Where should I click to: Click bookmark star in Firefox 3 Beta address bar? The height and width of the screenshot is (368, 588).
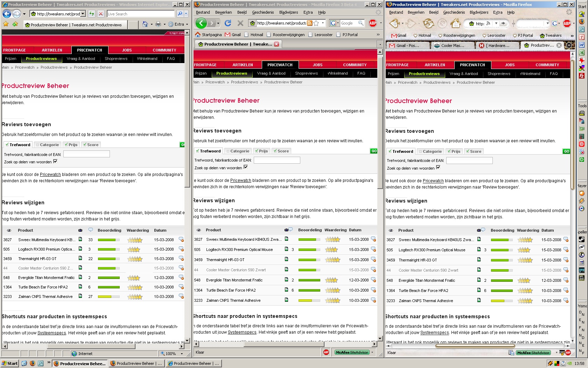[x=316, y=23]
